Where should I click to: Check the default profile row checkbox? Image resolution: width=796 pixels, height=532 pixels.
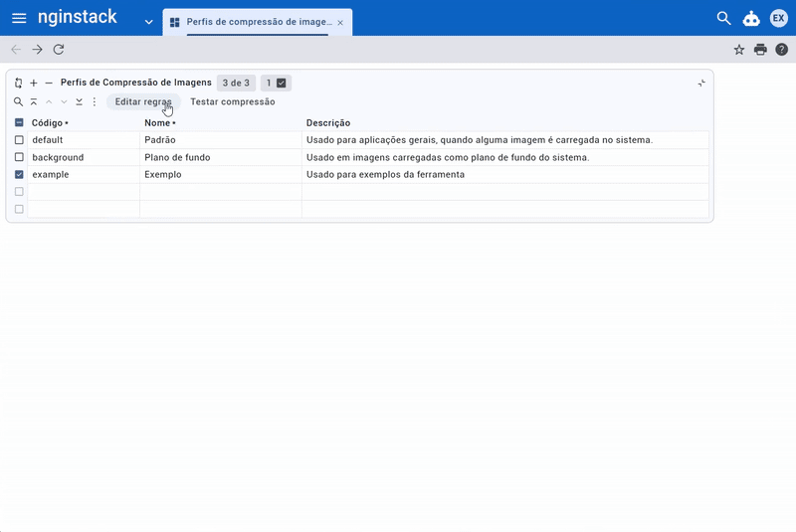19,140
